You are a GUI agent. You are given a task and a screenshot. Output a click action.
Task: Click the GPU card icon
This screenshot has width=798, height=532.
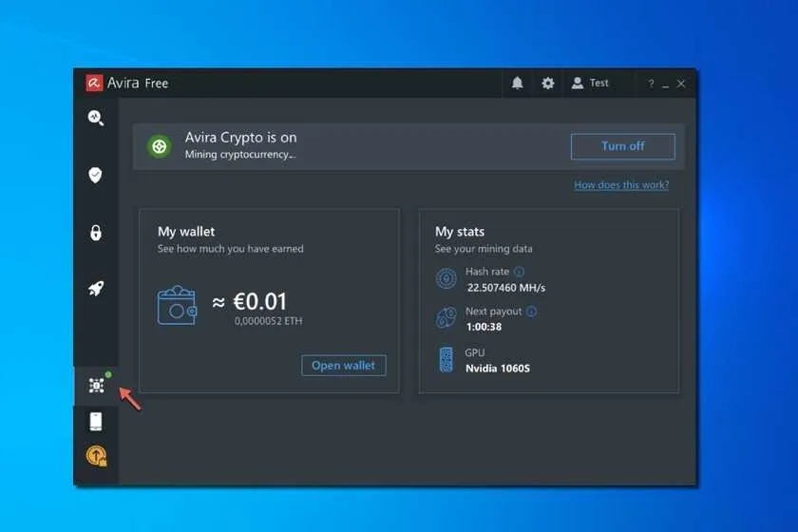[446, 360]
